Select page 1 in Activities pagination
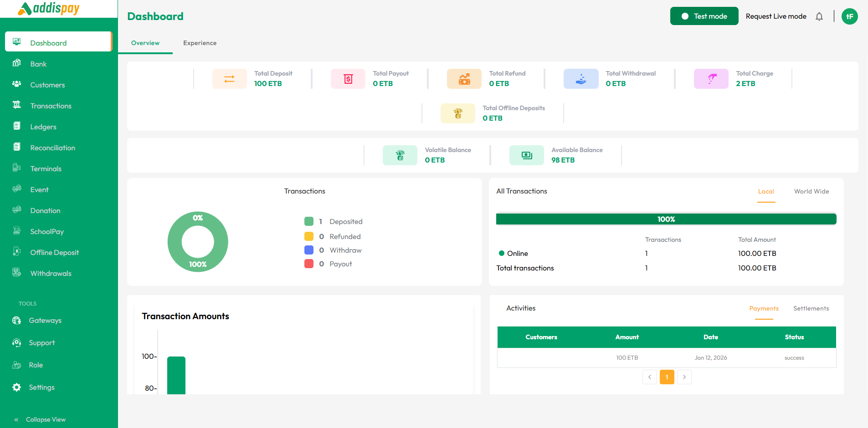The width and height of the screenshot is (868, 428). [x=667, y=377]
